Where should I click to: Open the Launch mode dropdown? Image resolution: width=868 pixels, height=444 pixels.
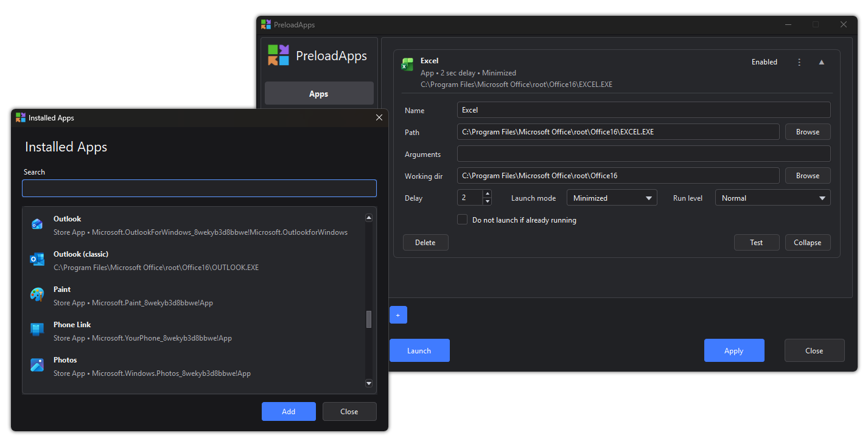[x=612, y=198]
